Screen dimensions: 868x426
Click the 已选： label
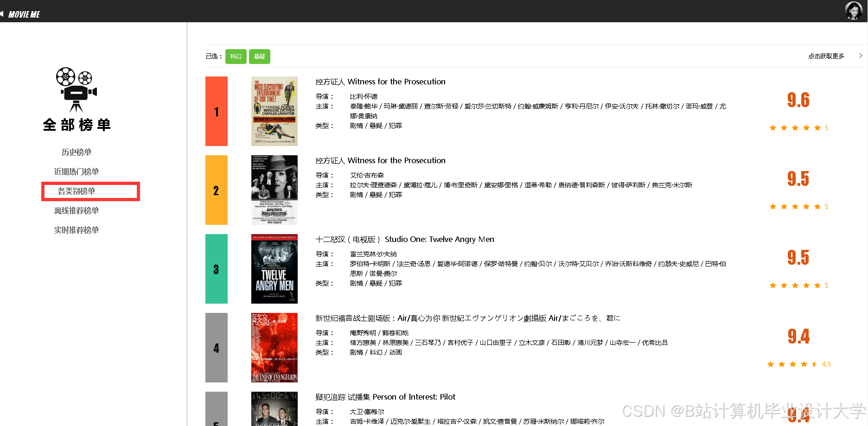click(214, 56)
